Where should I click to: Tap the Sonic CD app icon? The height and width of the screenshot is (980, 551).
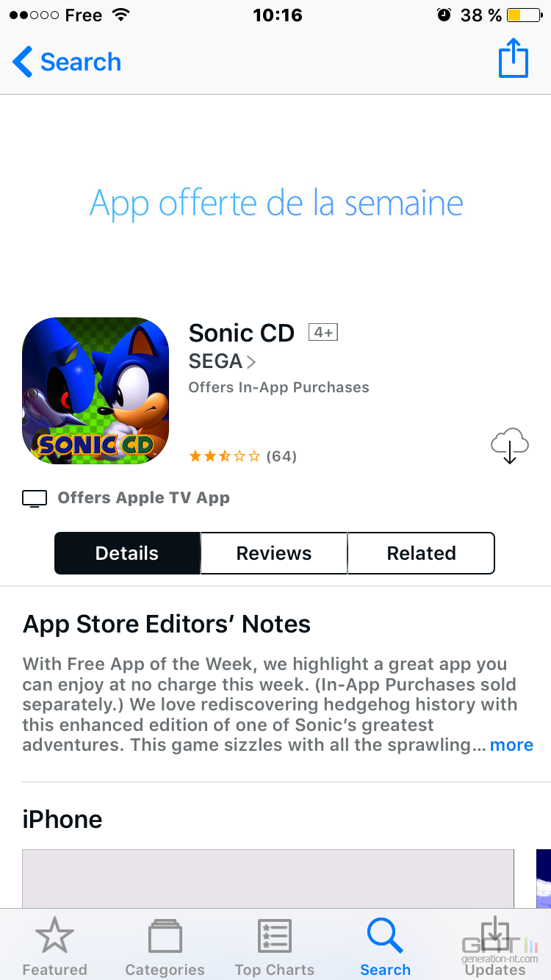96,391
